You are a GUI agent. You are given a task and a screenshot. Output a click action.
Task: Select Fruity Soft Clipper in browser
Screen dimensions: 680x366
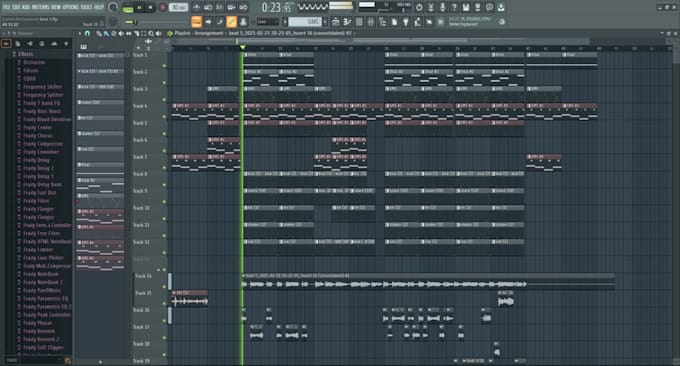(x=43, y=347)
